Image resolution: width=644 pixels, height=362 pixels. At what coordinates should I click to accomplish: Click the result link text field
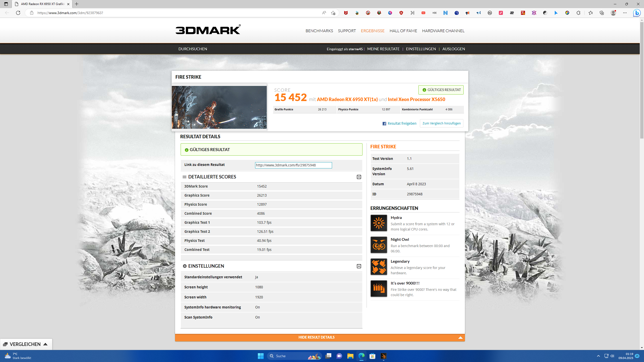coord(293,165)
